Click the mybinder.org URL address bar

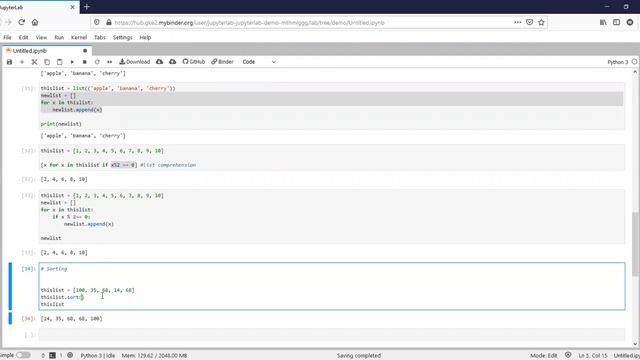point(249,22)
